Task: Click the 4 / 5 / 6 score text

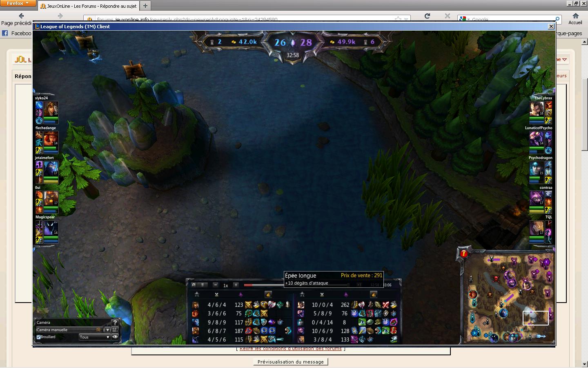Action: point(217,339)
